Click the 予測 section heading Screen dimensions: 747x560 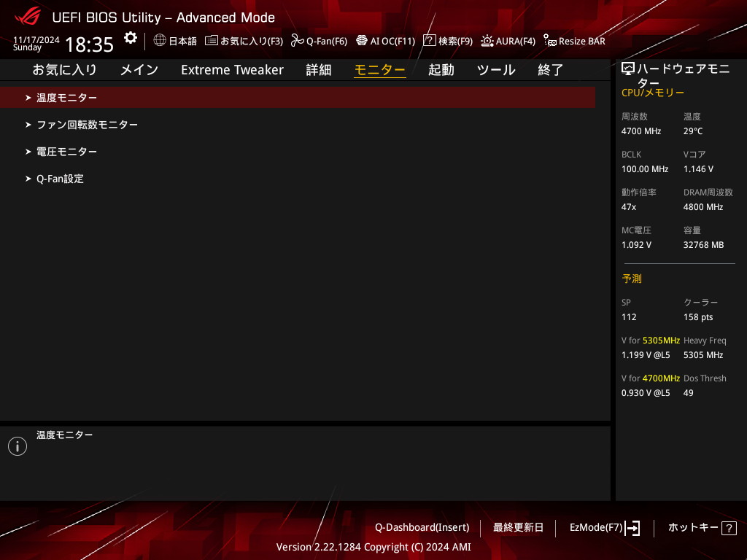coord(632,279)
